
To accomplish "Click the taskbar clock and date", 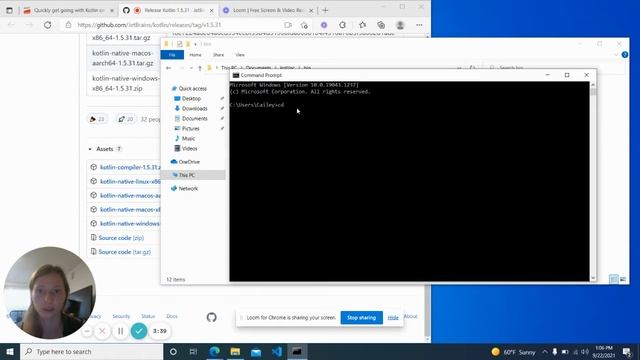I will [x=604, y=351].
